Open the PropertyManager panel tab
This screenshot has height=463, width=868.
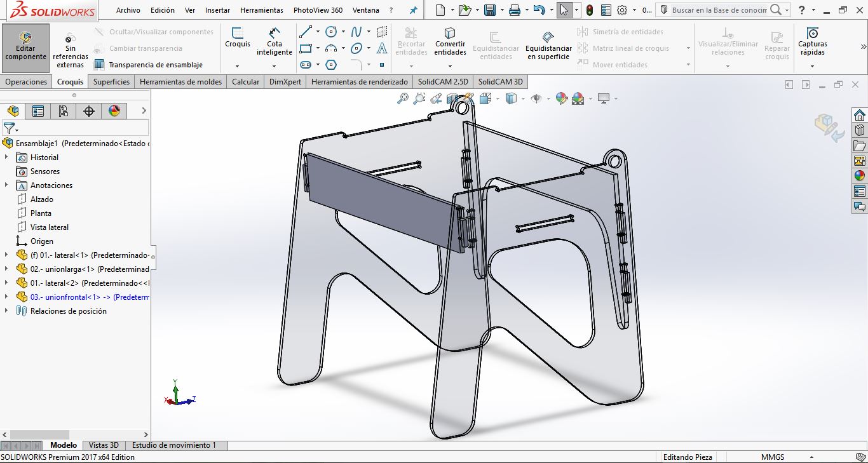pyautogui.click(x=38, y=111)
